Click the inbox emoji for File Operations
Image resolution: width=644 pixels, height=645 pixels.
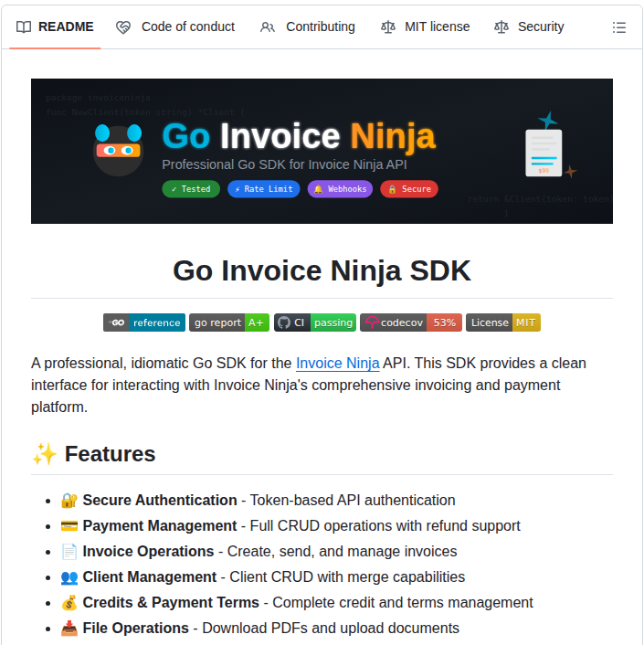[69, 629]
